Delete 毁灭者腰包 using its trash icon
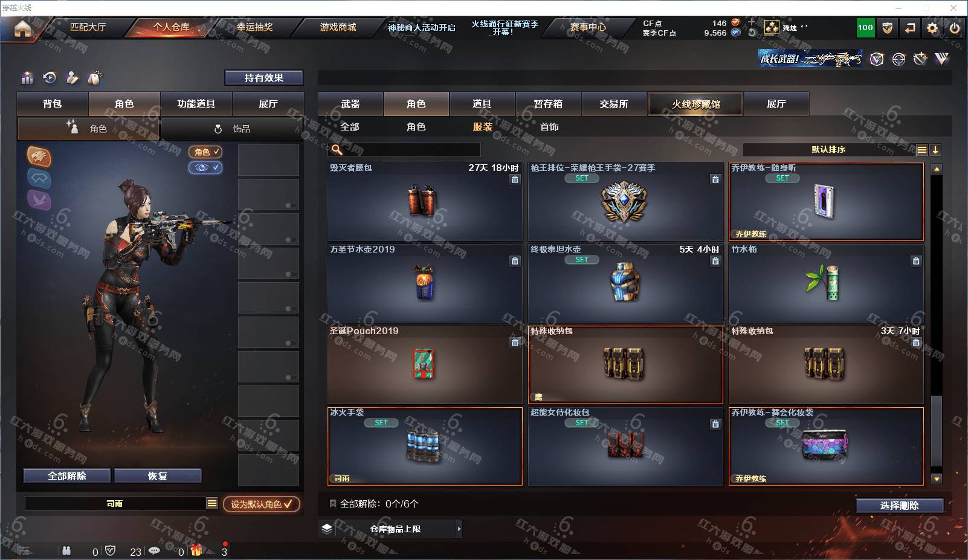The width and height of the screenshot is (968, 560). [x=515, y=179]
